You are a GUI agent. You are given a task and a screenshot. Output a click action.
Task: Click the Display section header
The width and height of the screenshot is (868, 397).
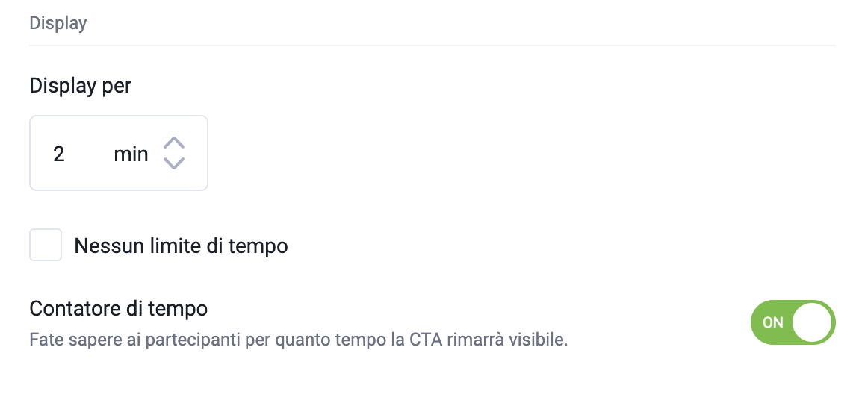pos(58,23)
